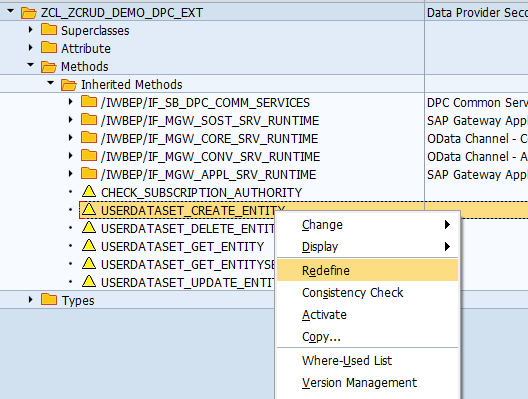Select the /IWBEP/IF_MGW_APPL_SRV_RUNTIME tree item
The height and width of the screenshot is (399, 528).
pos(208,174)
